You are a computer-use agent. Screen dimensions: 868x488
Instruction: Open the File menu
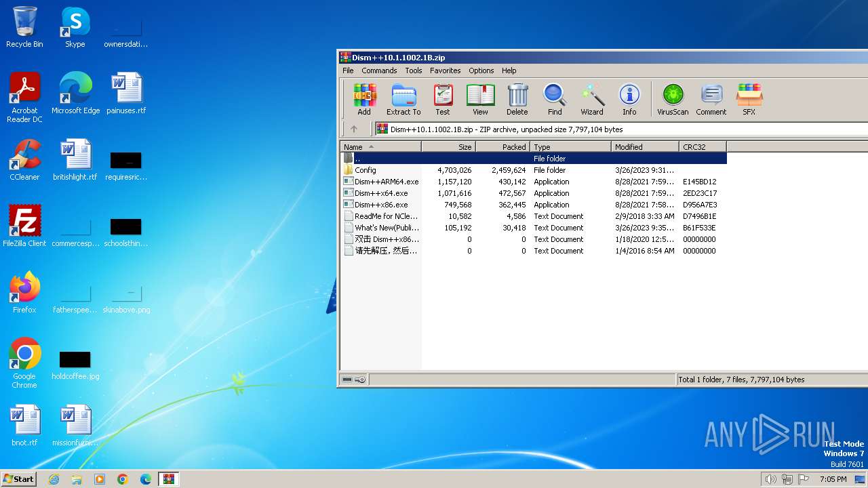click(348, 70)
